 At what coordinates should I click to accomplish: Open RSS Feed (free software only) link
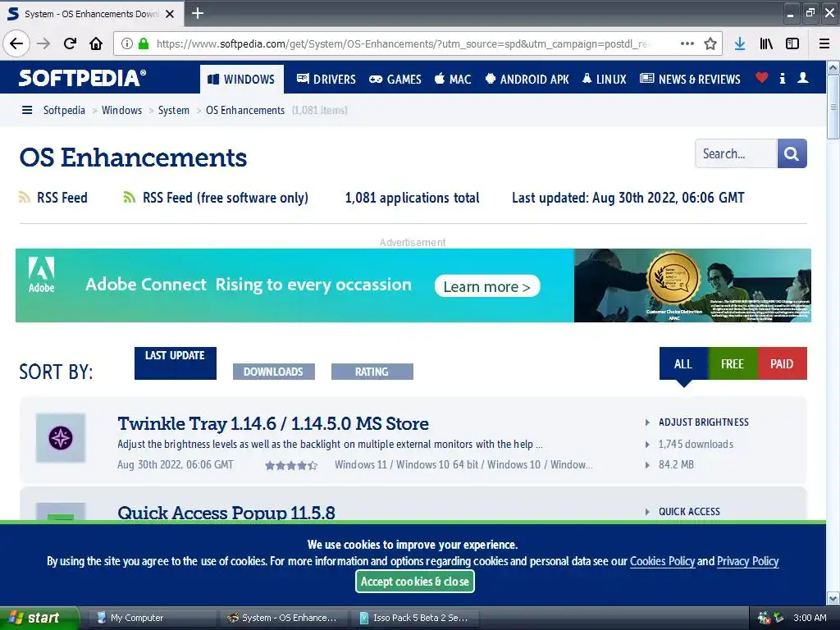(x=226, y=198)
